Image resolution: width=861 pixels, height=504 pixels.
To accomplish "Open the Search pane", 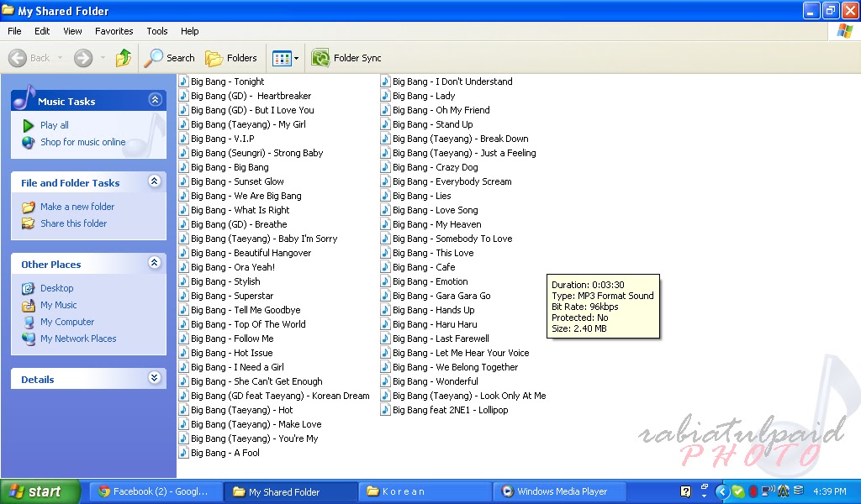I will [169, 58].
